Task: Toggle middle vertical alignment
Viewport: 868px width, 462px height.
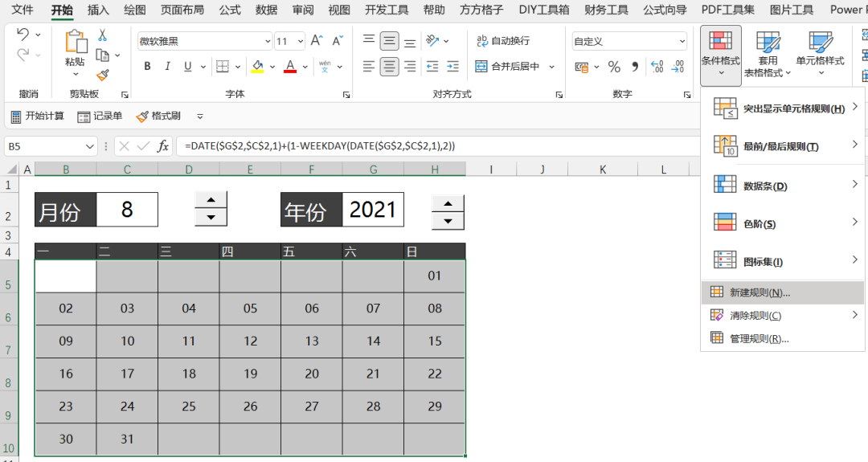Action: [x=389, y=40]
